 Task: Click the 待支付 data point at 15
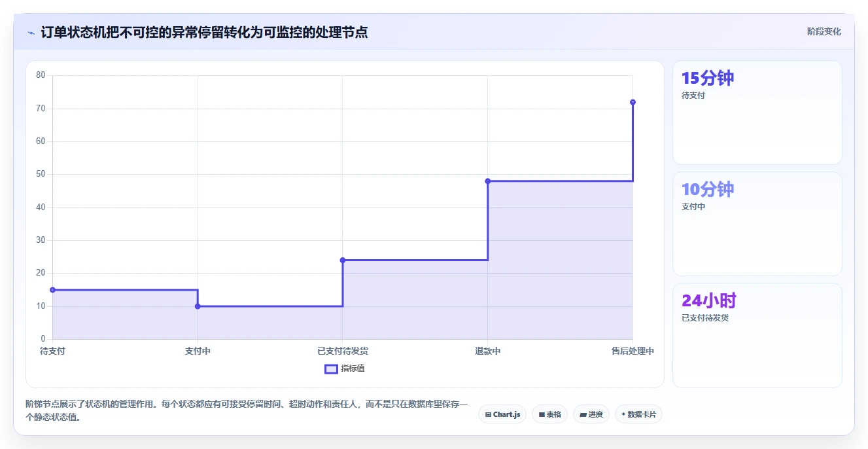pos(52,290)
